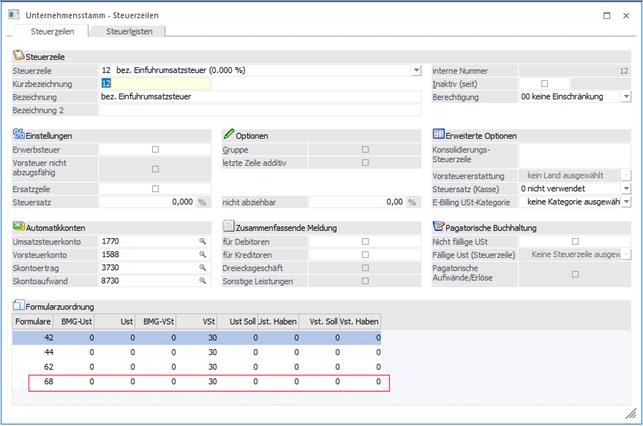
Task: Click the Vorsteuerkonto lookup magnifier icon
Action: [201, 255]
